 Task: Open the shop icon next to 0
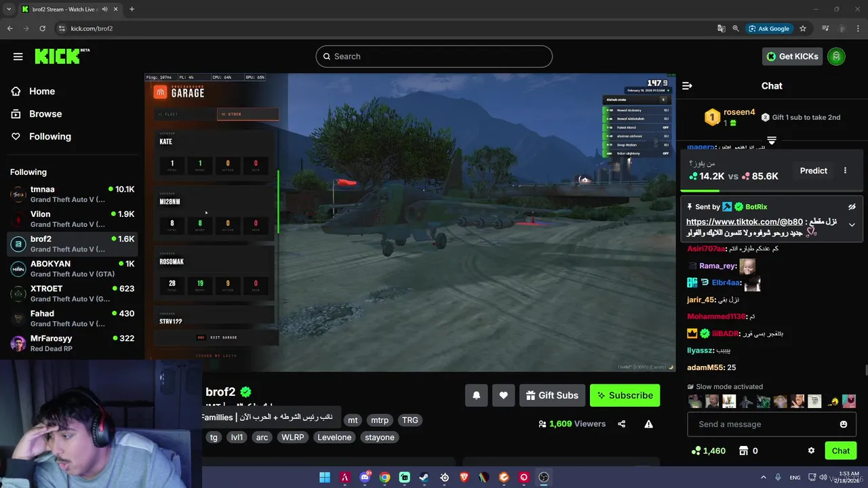743,451
